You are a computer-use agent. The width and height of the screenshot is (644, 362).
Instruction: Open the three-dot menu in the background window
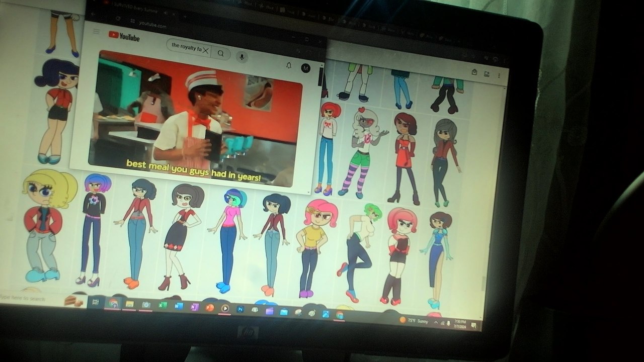click(x=499, y=75)
